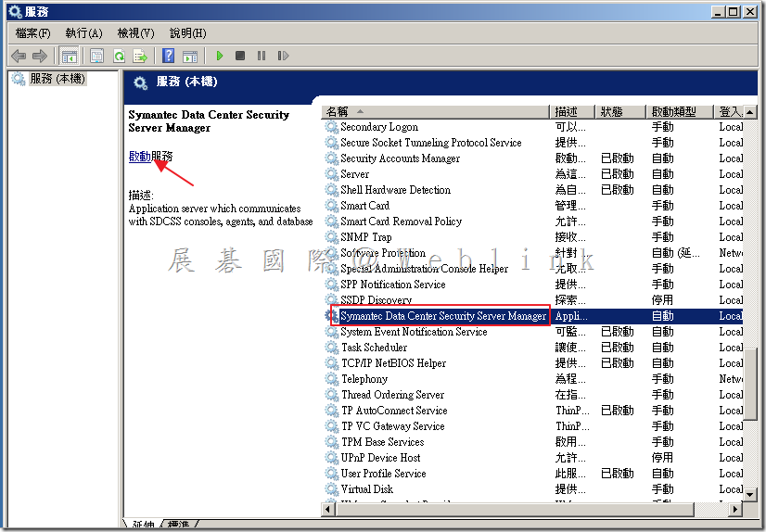Open the 執行(A) menu
Screen dimensions: 766x532
(x=83, y=33)
